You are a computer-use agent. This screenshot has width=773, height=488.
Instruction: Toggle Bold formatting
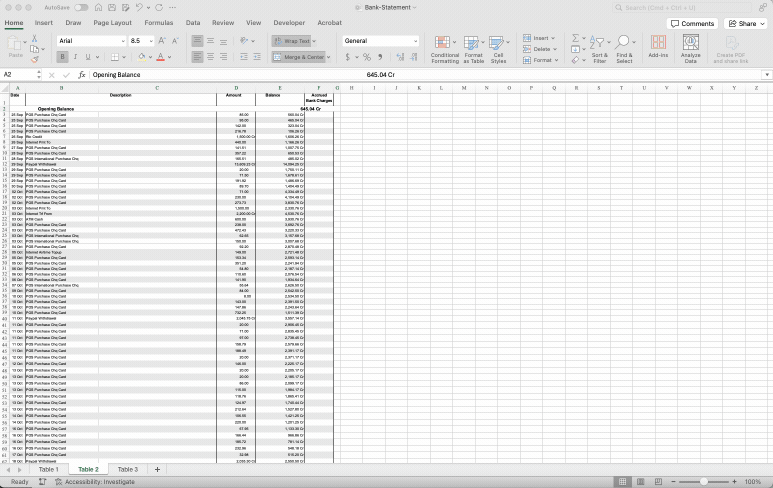(x=62, y=57)
